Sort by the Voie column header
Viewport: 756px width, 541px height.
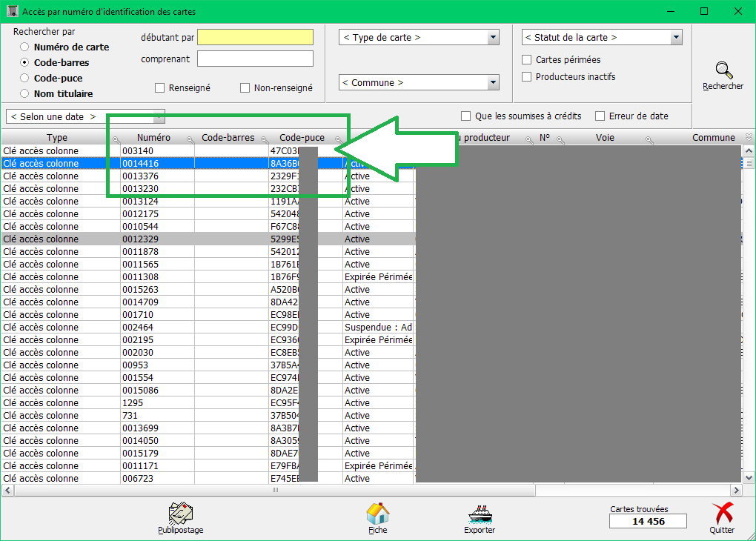coord(605,138)
